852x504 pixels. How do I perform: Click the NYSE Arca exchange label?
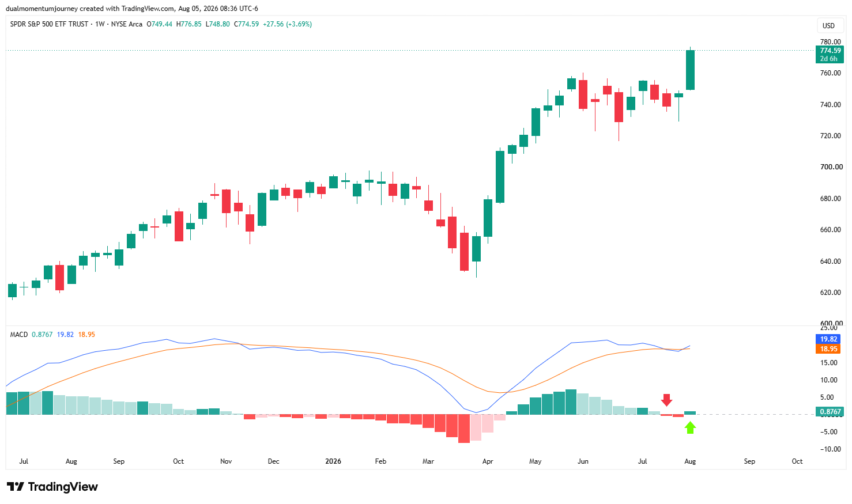pos(127,24)
